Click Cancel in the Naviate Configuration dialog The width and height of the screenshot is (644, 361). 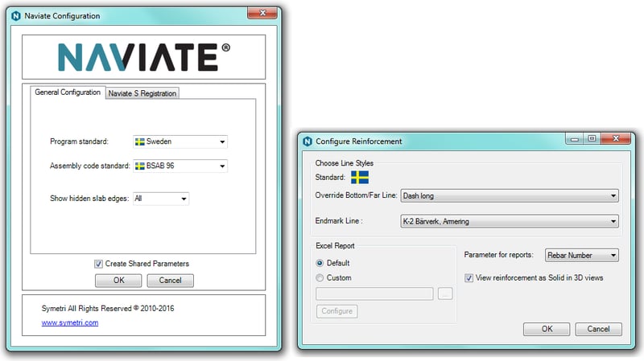pos(170,280)
